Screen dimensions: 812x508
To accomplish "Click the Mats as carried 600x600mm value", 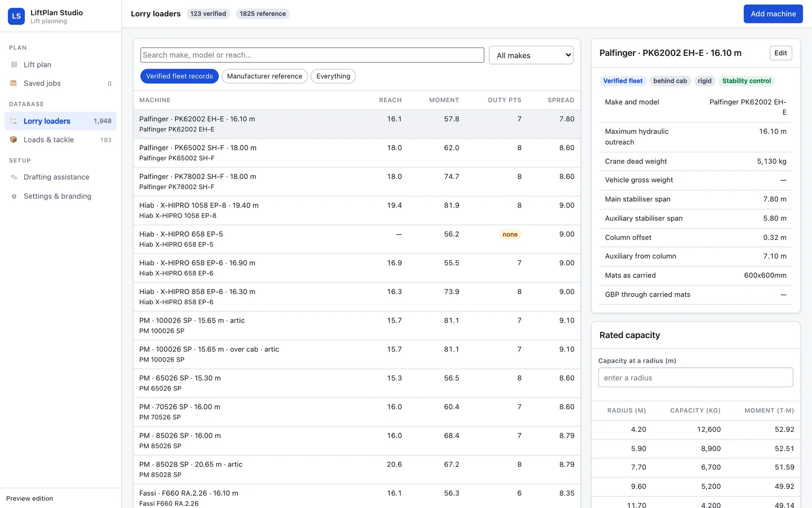I will [765, 275].
